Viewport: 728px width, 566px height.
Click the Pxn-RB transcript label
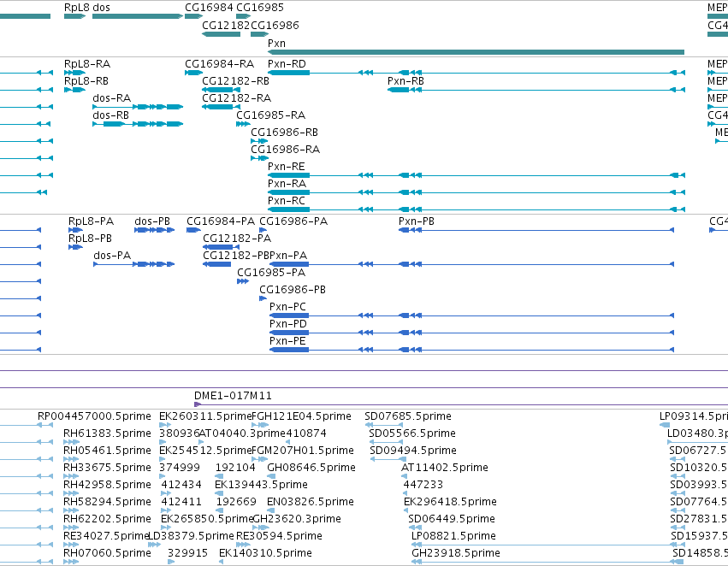point(405,80)
